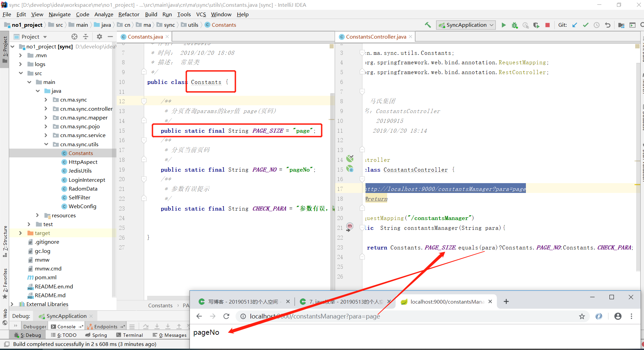The image size is (644, 350).
Task: Bookmark page with star icon in browser
Action: (582, 316)
